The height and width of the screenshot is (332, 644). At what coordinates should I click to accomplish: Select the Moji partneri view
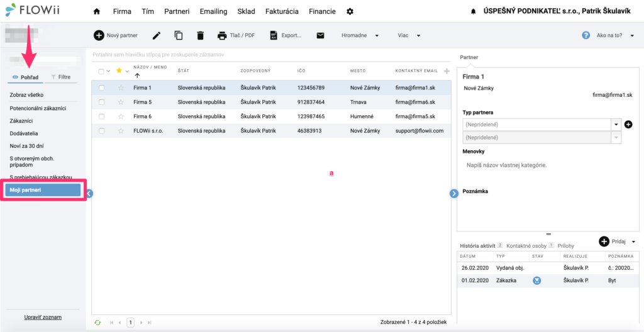tap(43, 190)
